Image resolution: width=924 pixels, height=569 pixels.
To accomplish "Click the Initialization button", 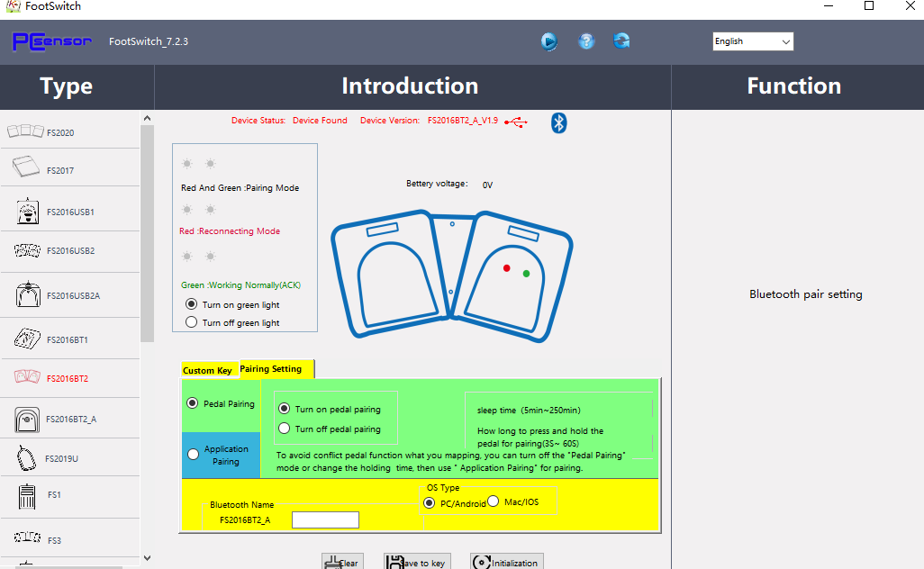I will tap(507, 562).
